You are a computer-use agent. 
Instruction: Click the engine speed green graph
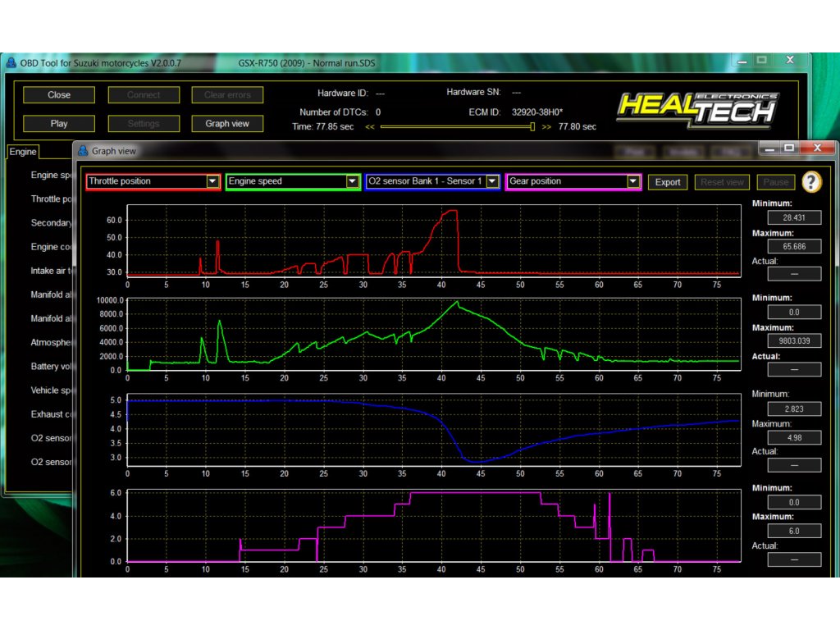(x=434, y=335)
